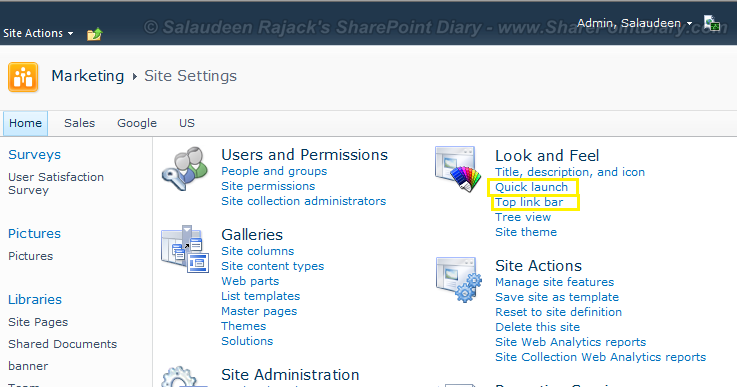Open Manage site features

(x=555, y=282)
